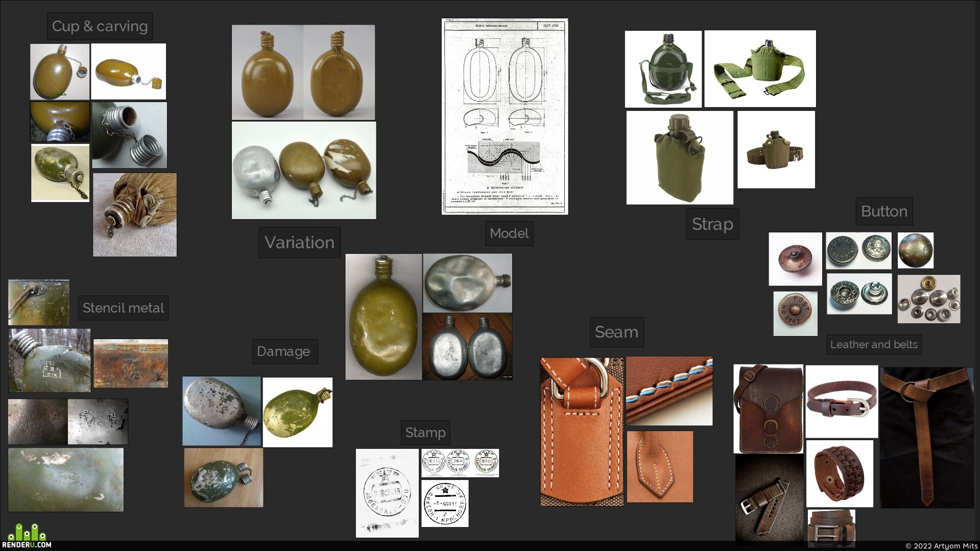Select the three flasks variation photo

pyautogui.click(x=304, y=170)
